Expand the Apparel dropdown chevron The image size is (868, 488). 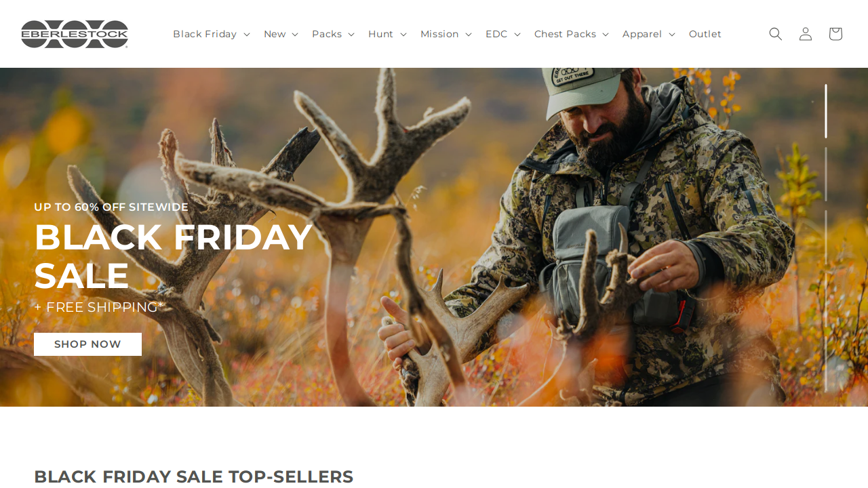coord(671,35)
